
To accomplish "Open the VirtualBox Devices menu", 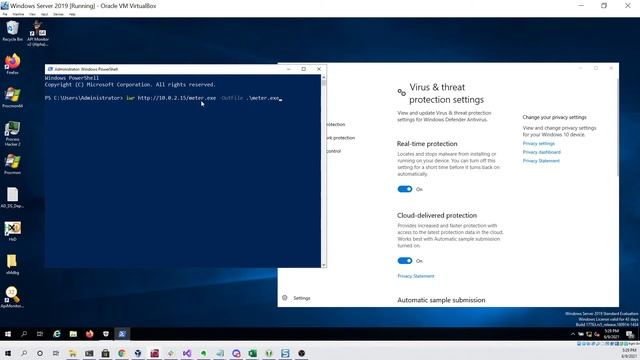I will 58,14.
